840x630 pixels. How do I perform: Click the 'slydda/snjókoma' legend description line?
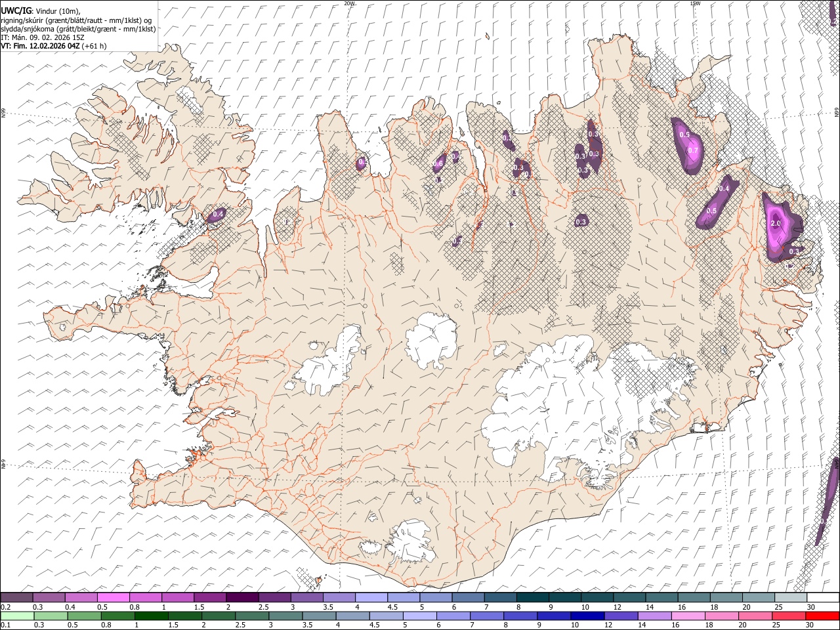[x=78, y=29]
